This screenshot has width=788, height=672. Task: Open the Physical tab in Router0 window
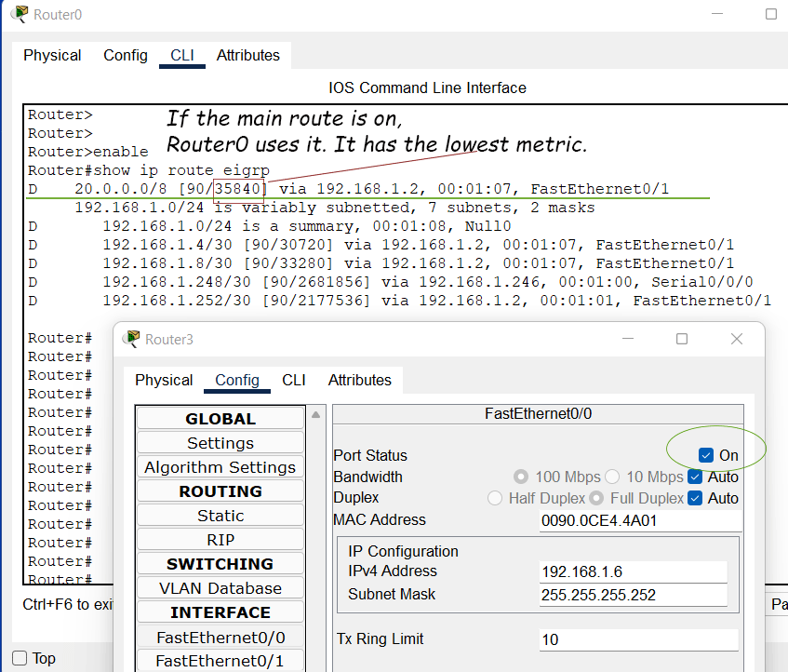point(52,55)
